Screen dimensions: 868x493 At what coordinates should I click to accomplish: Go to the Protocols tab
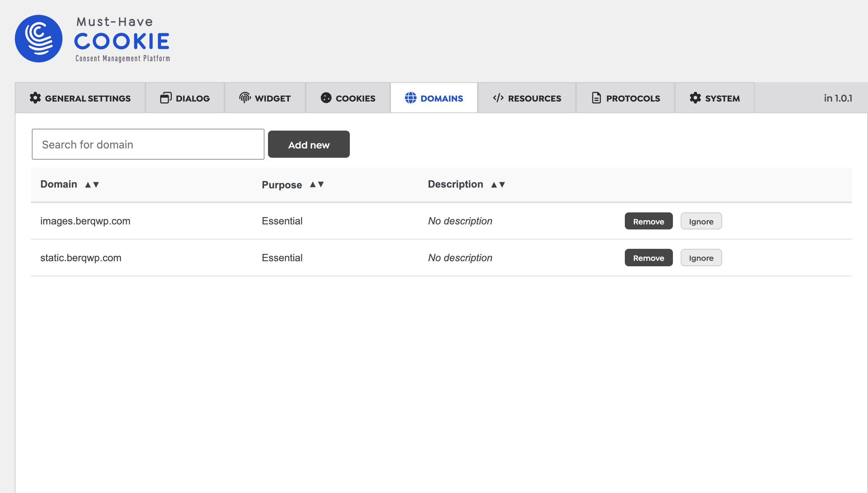[x=626, y=98]
